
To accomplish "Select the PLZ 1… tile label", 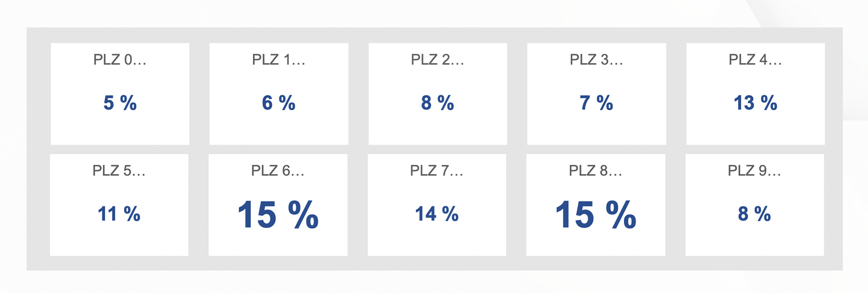I will click(279, 60).
